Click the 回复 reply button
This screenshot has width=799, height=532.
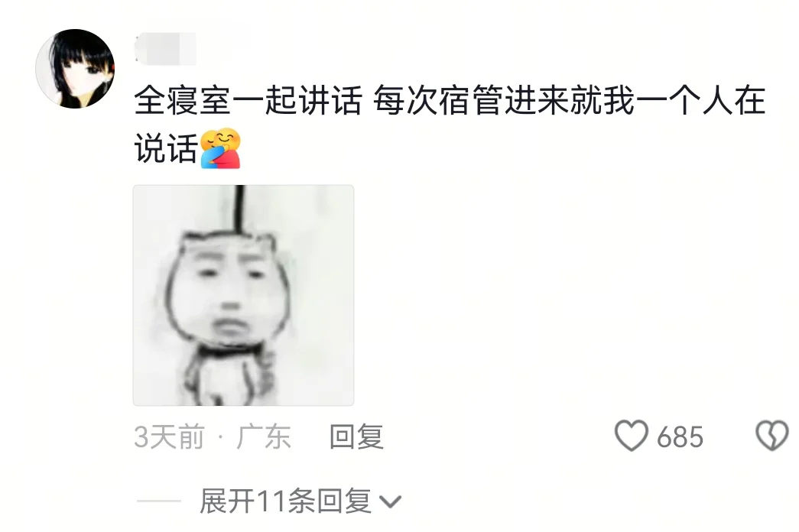(x=356, y=436)
